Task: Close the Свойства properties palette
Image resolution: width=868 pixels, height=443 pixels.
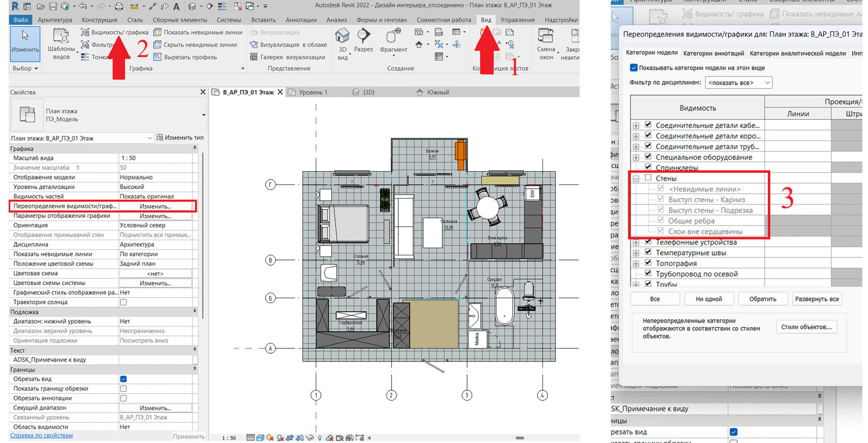Action: 203,92
